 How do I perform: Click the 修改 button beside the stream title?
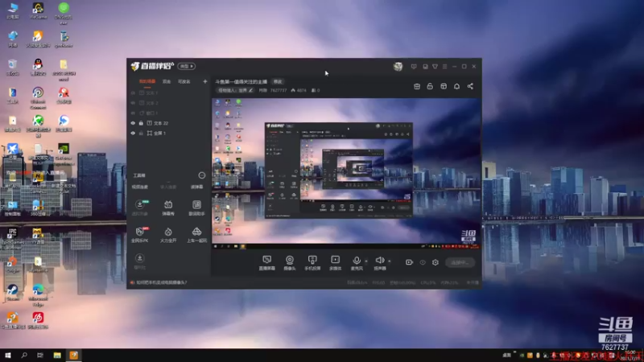[x=278, y=82]
